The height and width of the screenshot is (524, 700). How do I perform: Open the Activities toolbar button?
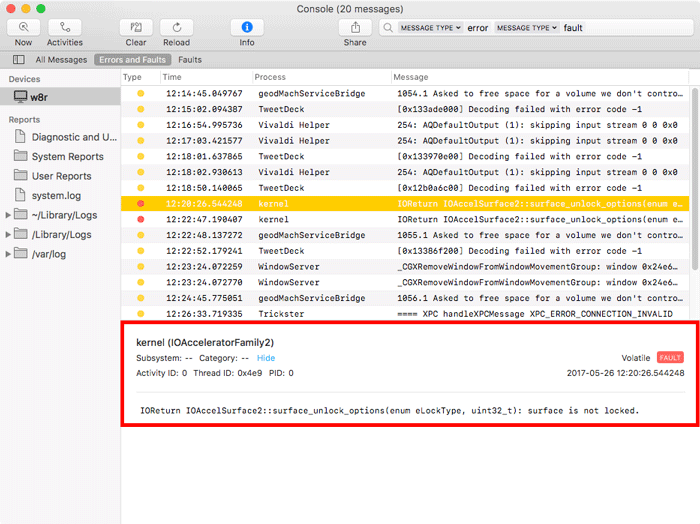65,28
